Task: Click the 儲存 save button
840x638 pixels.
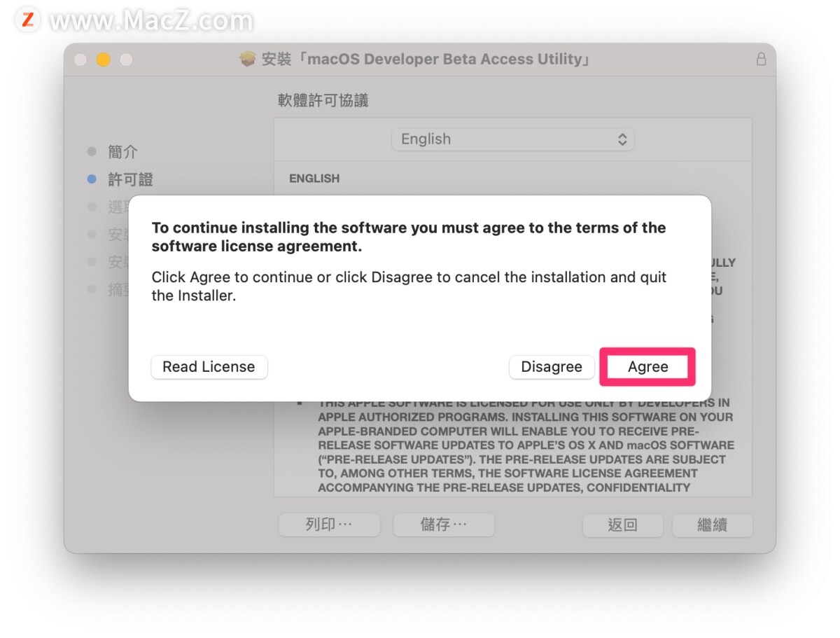Action: point(444,525)
